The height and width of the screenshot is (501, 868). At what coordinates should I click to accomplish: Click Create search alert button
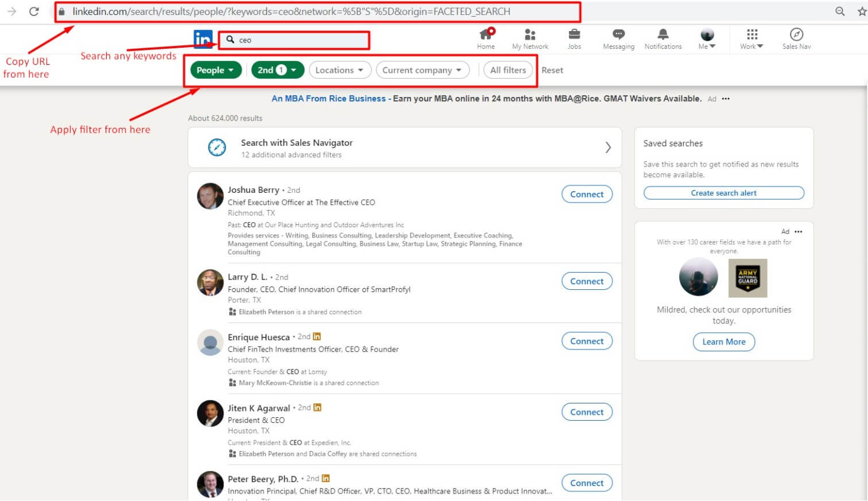pyautogui.click(x=723, y=193)
